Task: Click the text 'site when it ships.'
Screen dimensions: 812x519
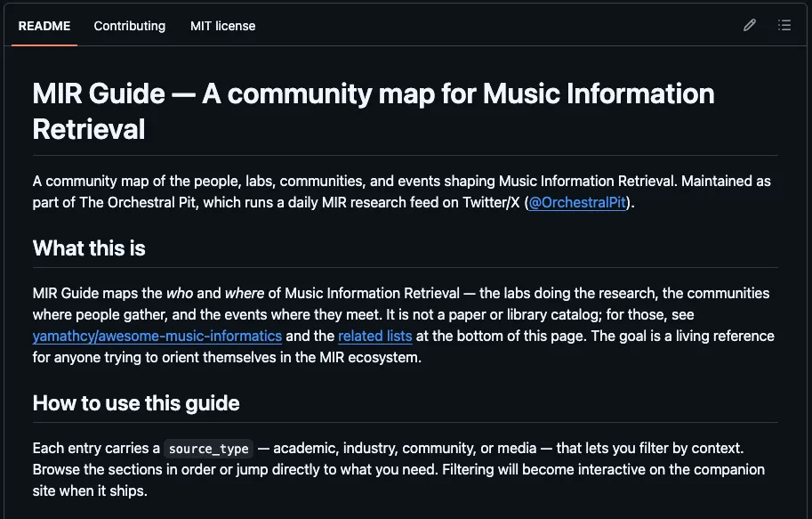Action: (x=90, y=491)
